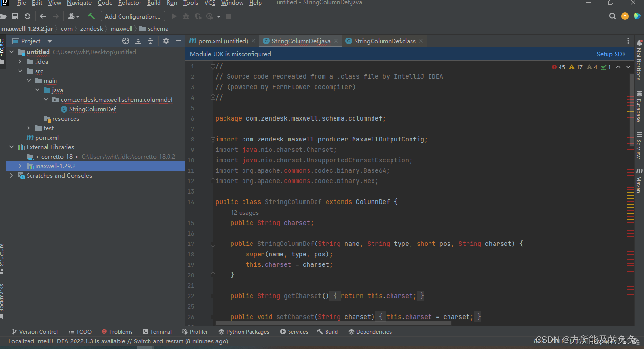Click the Setup SDK link

click(x=611, y=54)
